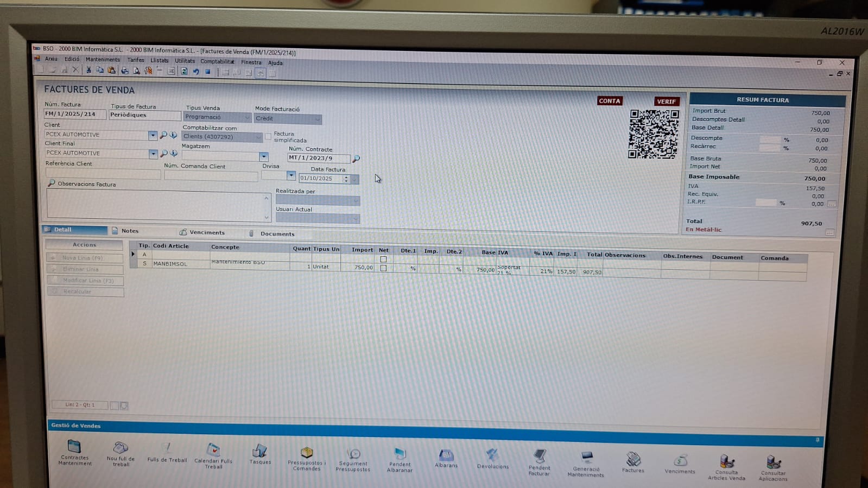Expand the Client dropdown arrow
Viewport: 868px width, 488px height.
point(153,135)
